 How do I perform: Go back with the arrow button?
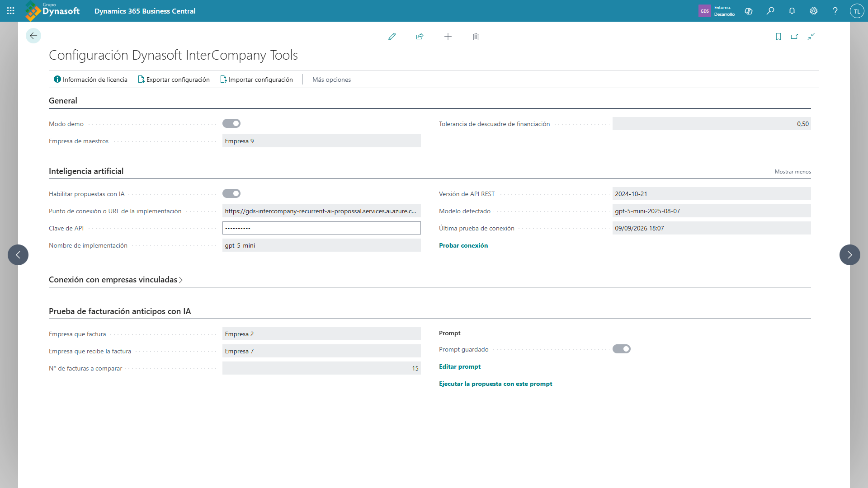[33, 36]
